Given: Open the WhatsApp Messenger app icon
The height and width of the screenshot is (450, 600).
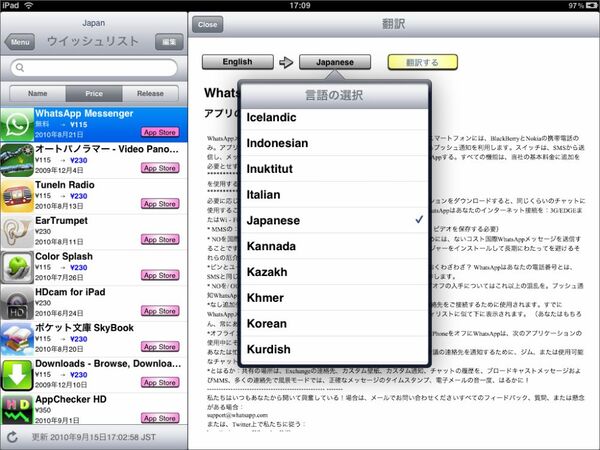Looking at the screenshot, I should 17,125.
